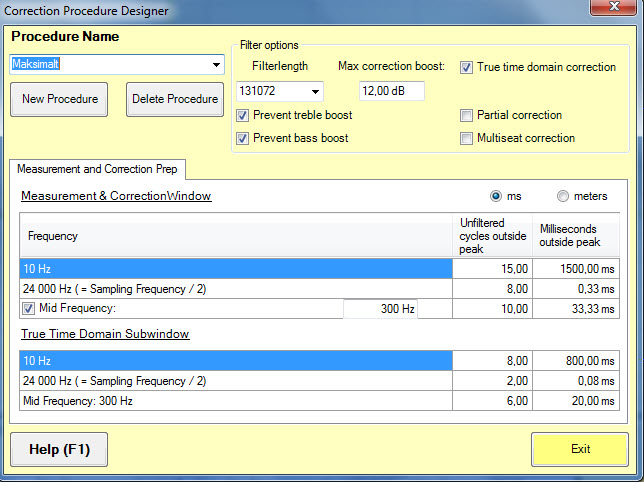Click the 15,00 cycles cell

pos(492,269)
